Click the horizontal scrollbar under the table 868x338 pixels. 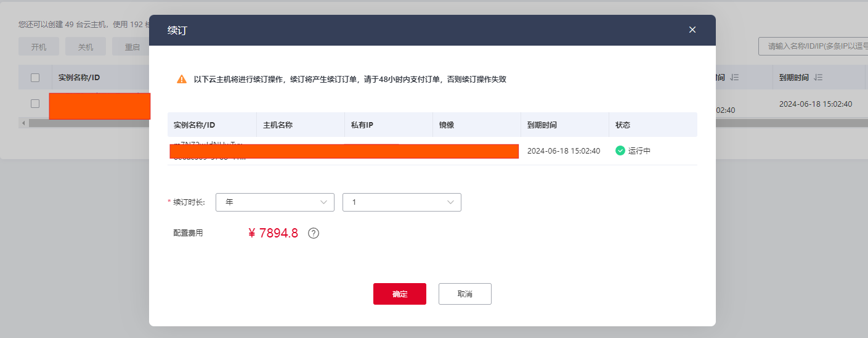click(x=86, y=123)
